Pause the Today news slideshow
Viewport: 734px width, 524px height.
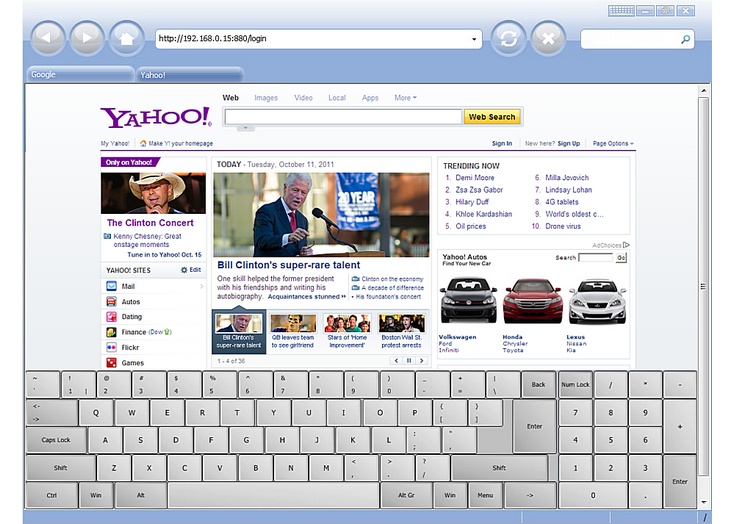(409, 361)
